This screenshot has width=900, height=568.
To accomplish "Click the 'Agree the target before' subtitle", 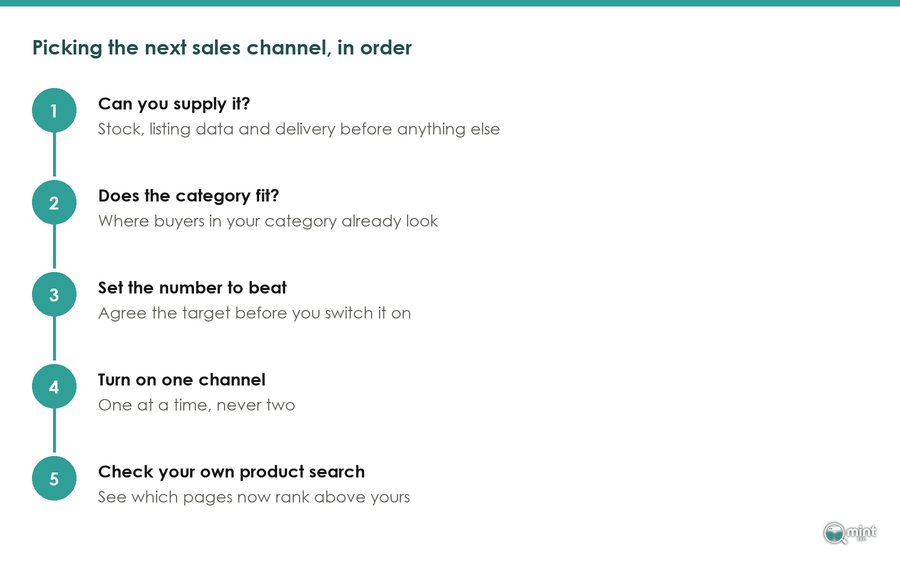I will coord(254,313).
